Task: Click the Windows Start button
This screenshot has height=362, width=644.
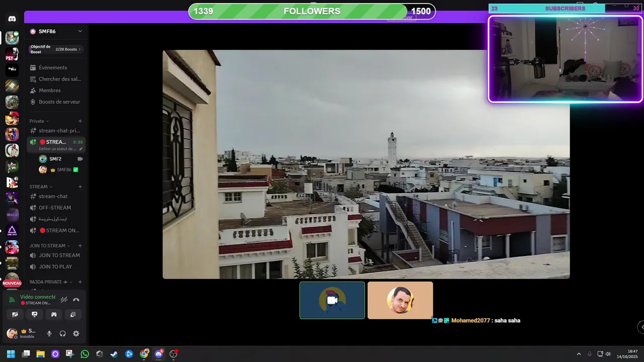Action: click(11, 354)
